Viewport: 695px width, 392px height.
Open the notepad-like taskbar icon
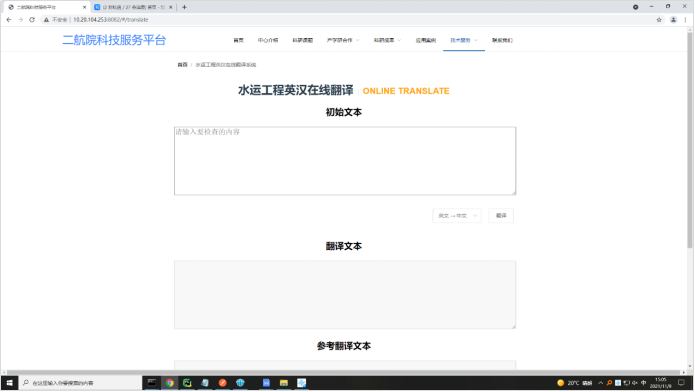[x=205, y=383]
